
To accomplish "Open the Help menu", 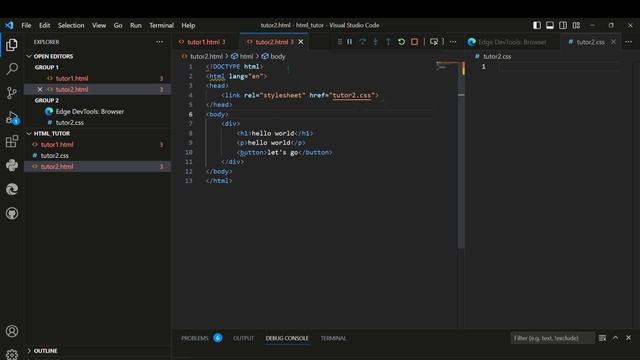I will click(x=188, y=25).
